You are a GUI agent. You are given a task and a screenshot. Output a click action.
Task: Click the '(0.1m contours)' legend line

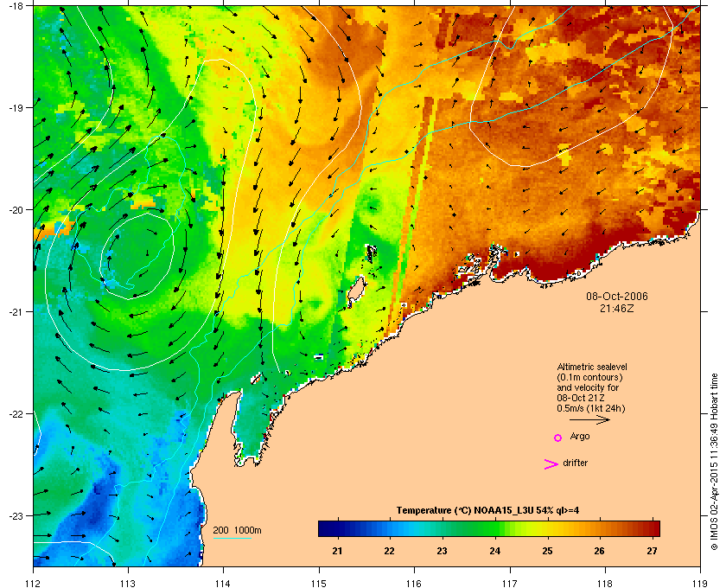[x=589, y=377]
